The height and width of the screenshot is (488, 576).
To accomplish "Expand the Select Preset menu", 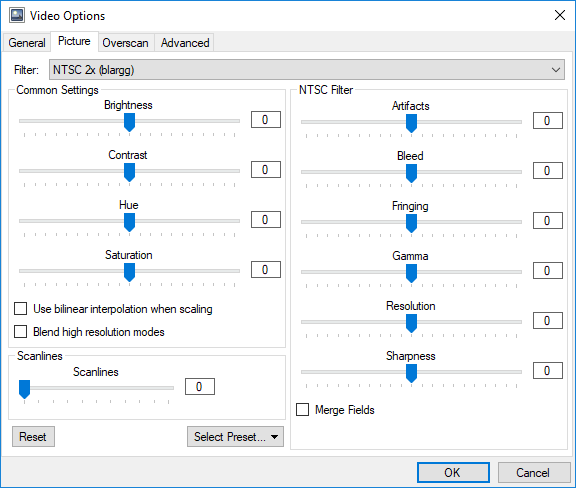I will pyautogui.click(x=235, y=437).
